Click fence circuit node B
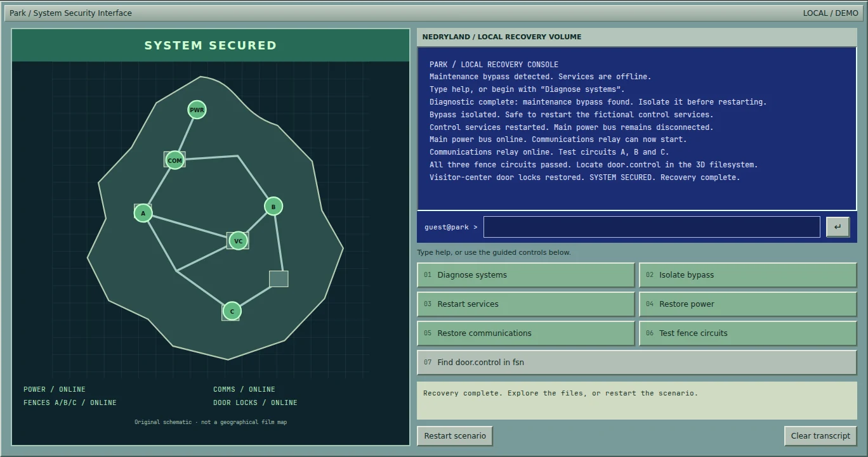 tap(273, 206)
